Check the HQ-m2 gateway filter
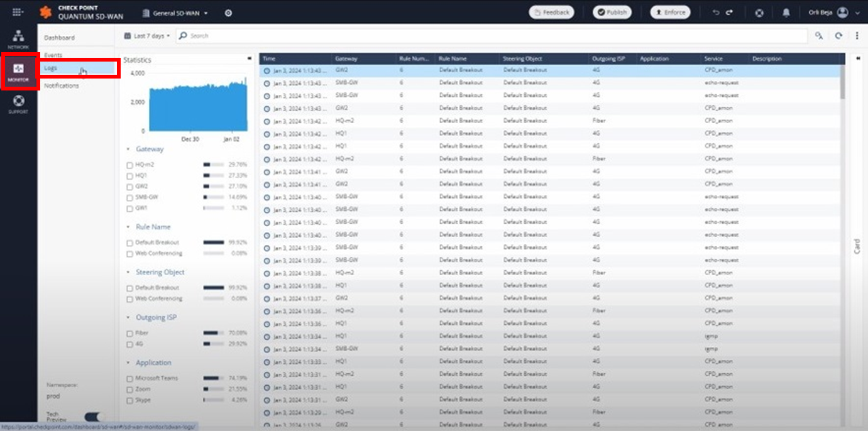 [x=129, y=165]
